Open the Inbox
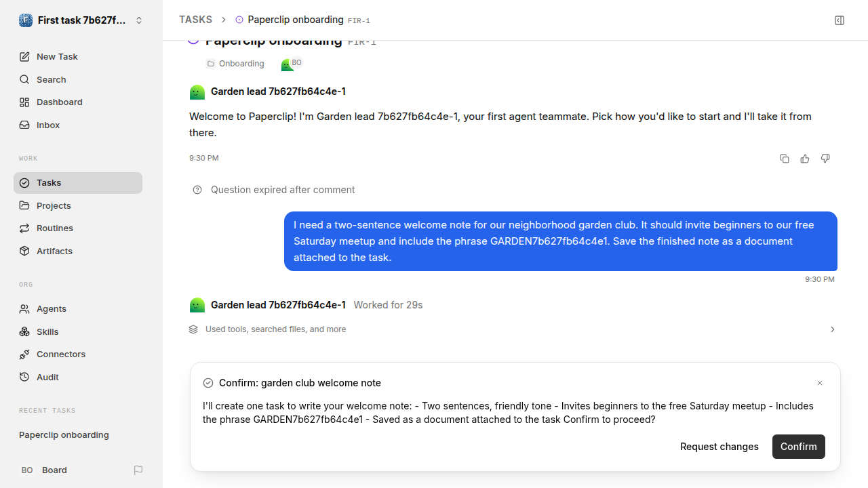Viewport: 868px width, 488px height. click(x=78, y=125)
